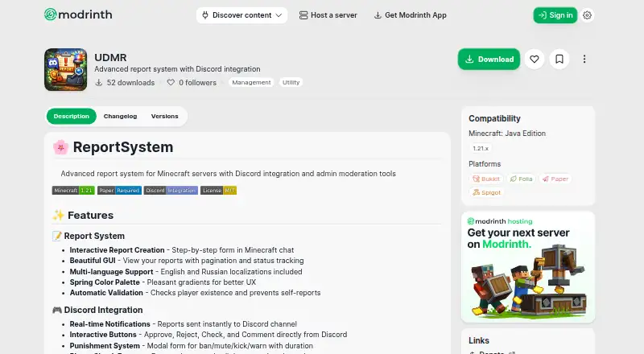Image resolution: width=644 pixels, height=354 pixels.
Task: Select the Folia platform tag
Action: (521, 179)
